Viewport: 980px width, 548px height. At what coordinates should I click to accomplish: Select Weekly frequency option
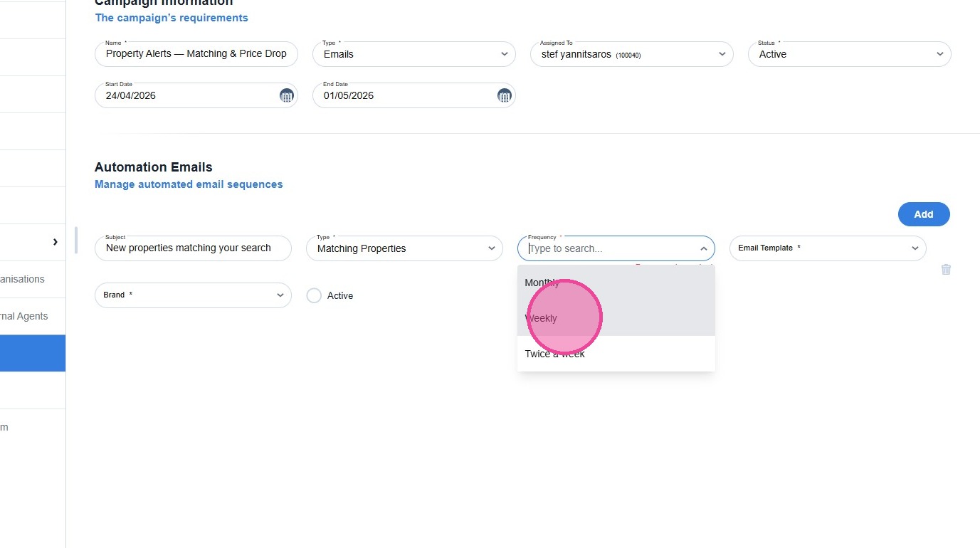(x=616, y=318)
